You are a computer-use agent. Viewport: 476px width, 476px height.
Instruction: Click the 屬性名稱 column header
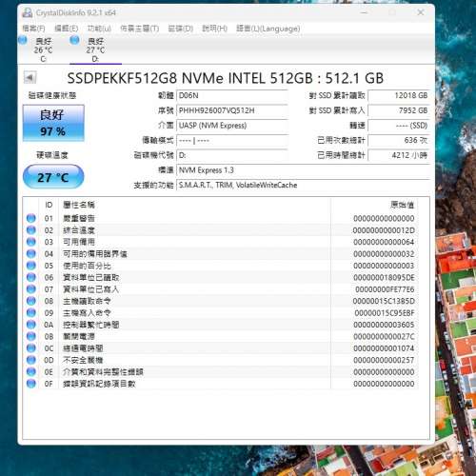[79, 205]
